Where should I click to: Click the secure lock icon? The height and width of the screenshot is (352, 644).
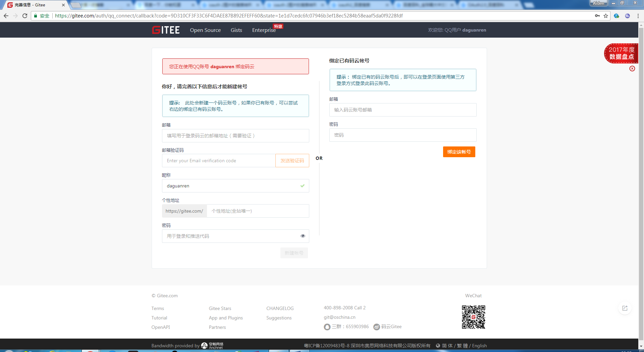tap(36, 16)
